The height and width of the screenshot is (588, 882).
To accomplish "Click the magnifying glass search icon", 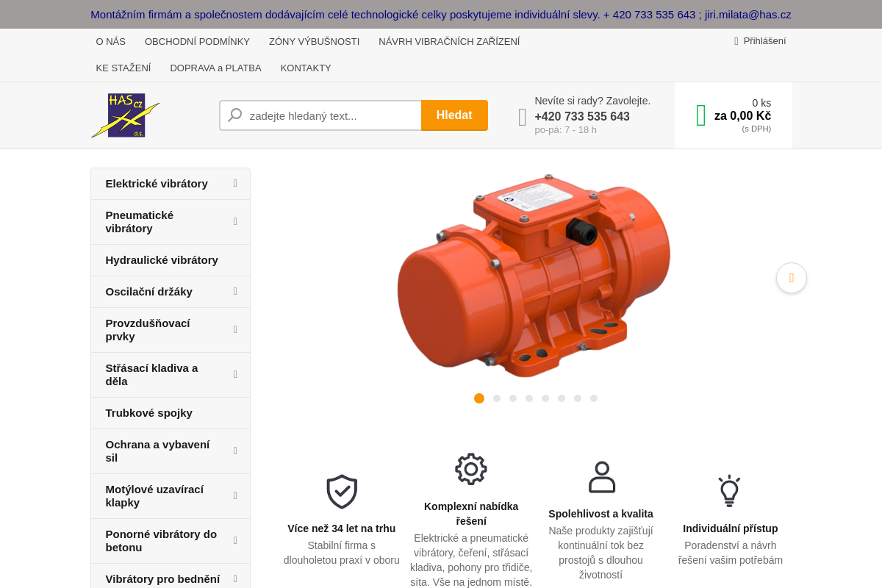I will pyautogui.click(x=235, y=115).
